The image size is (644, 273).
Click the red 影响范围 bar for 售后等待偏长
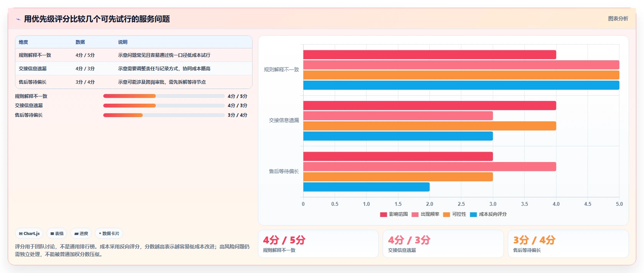tap(398, 156)
